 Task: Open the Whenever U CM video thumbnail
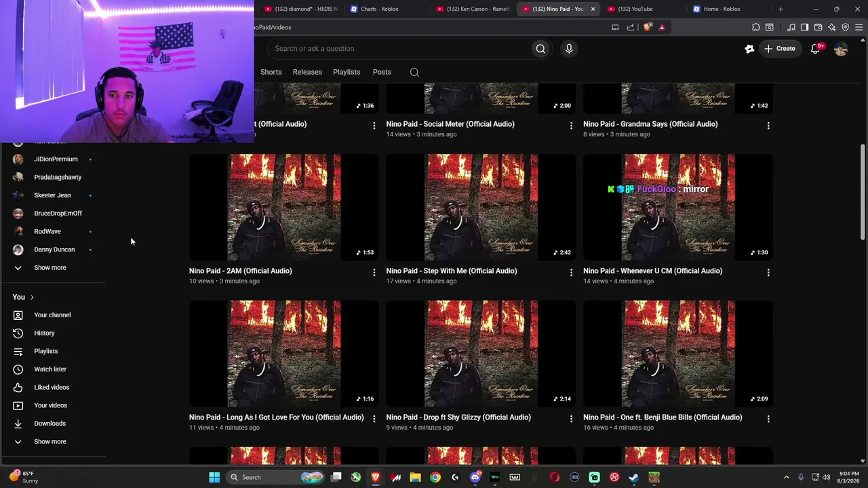pos(678,207)
